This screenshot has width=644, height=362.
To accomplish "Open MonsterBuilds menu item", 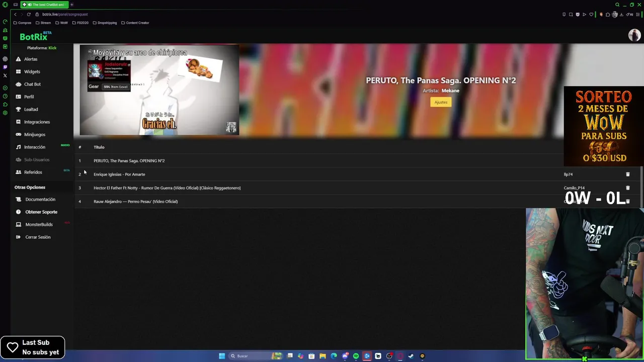I will click(39, 224).
